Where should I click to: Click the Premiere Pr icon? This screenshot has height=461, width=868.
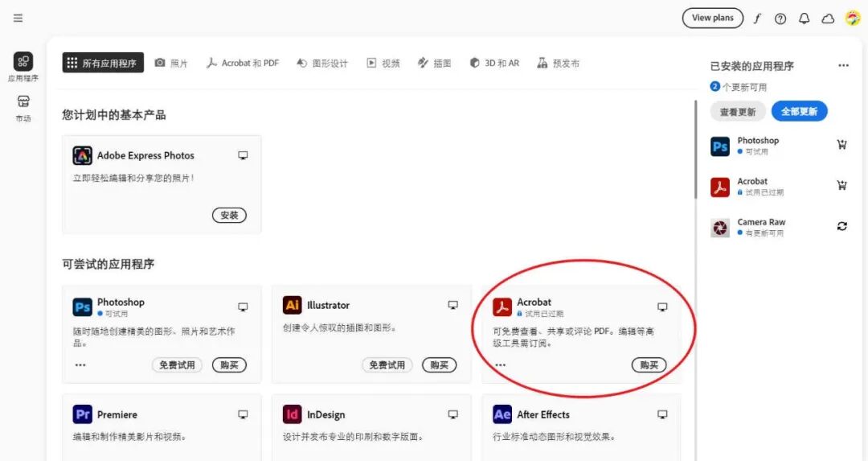tap(83, 414)
